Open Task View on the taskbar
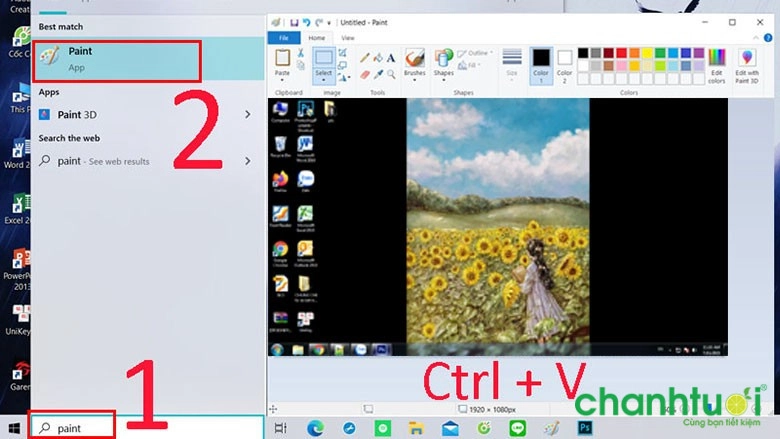This screenshot has height=439, width=780. click(281, 428)
